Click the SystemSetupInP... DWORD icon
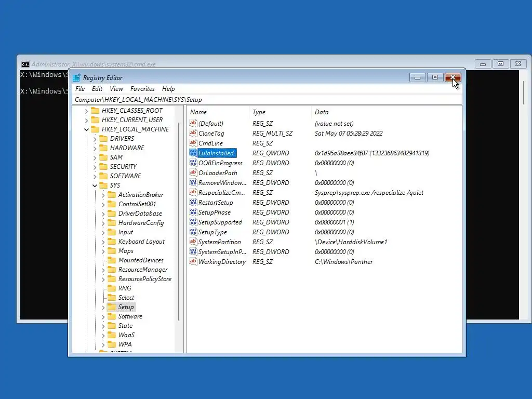The image size is (532, 399). click(193, 252)
